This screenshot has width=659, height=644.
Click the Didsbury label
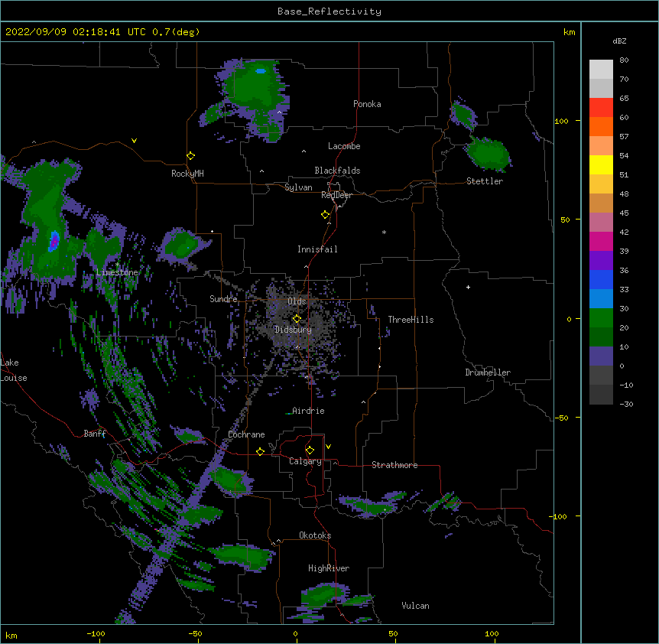click(294, 330)
